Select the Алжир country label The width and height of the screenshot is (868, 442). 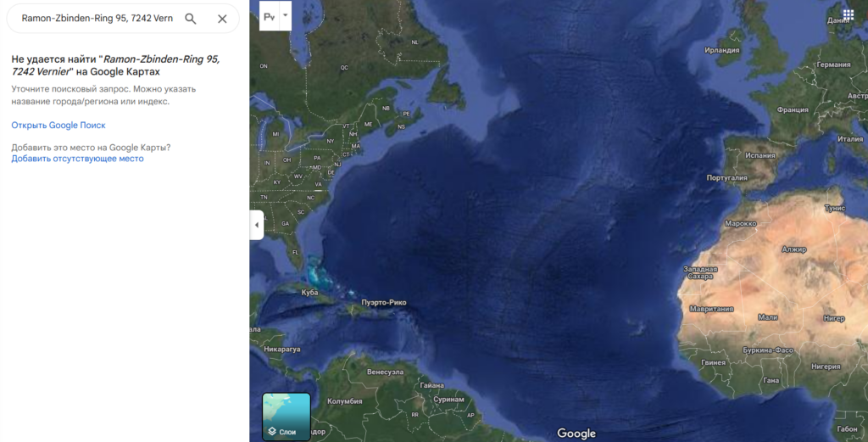pyautogui.click(x=794, y=249)
